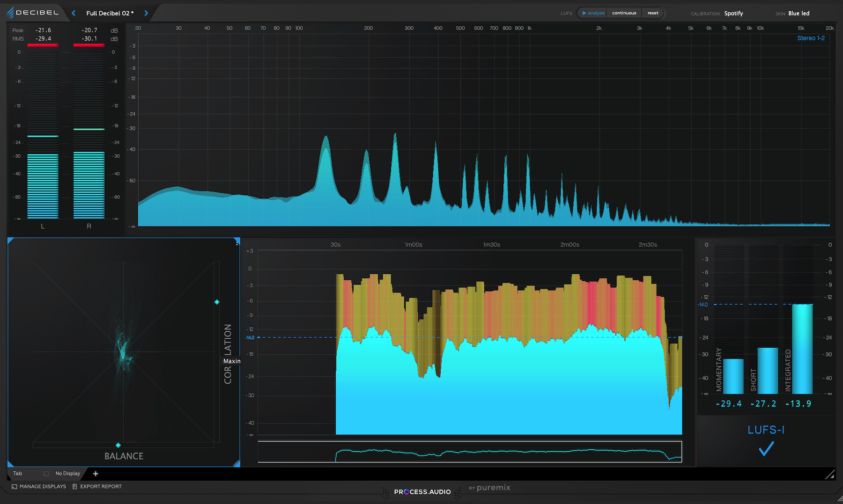Click the PROCESS.AUDIO logo link
Image resolution: width=843 pixels, height=504 pixels.
(422, 492)
